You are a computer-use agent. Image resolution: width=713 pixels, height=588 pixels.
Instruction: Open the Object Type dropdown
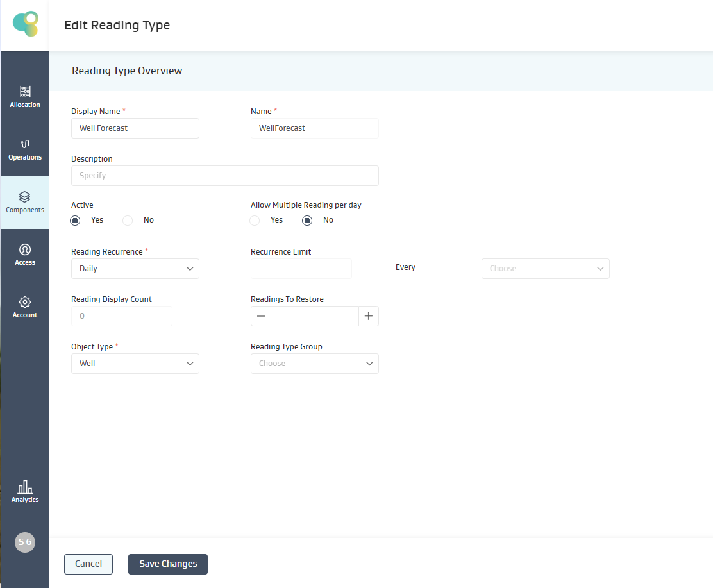[135, 364]
